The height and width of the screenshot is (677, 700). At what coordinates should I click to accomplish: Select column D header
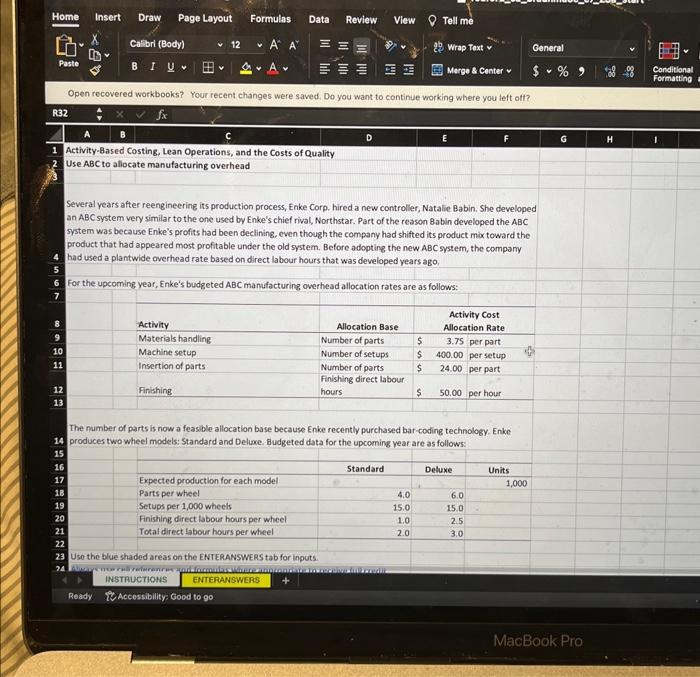pyautogui.click(x=368, y=138)
